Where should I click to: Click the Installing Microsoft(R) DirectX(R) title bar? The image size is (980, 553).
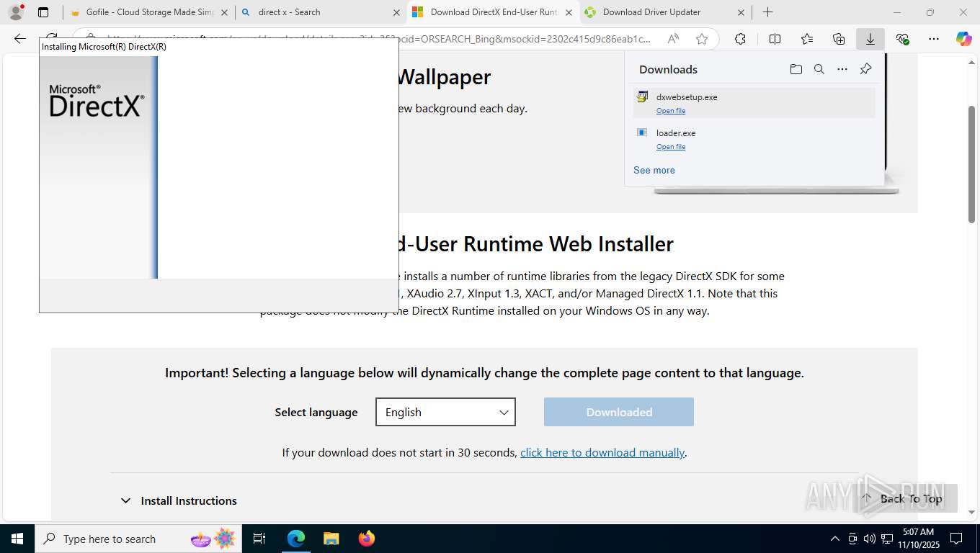click(219, 47)
